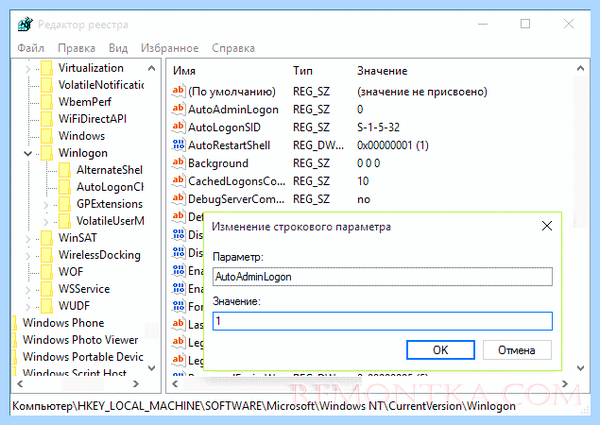Select the Winlogon folder icon
Screen dimensions: 600x425
[x=47, y=153]
